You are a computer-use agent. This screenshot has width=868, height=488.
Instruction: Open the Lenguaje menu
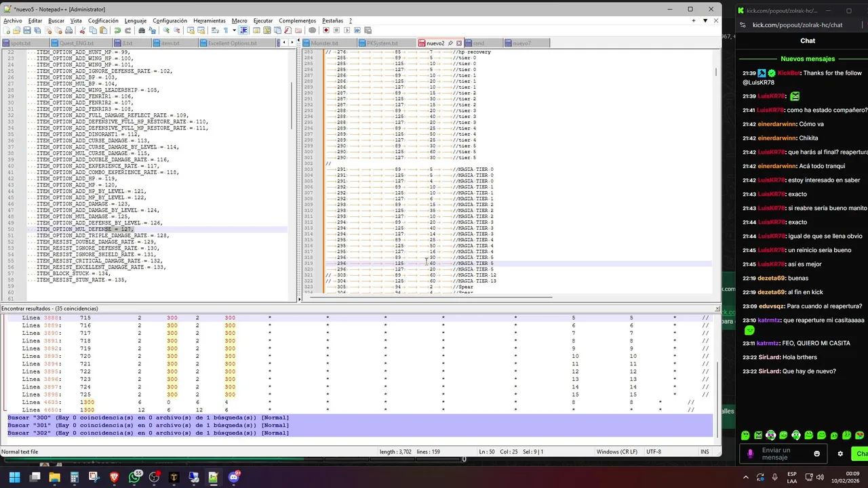pos(135,20)
